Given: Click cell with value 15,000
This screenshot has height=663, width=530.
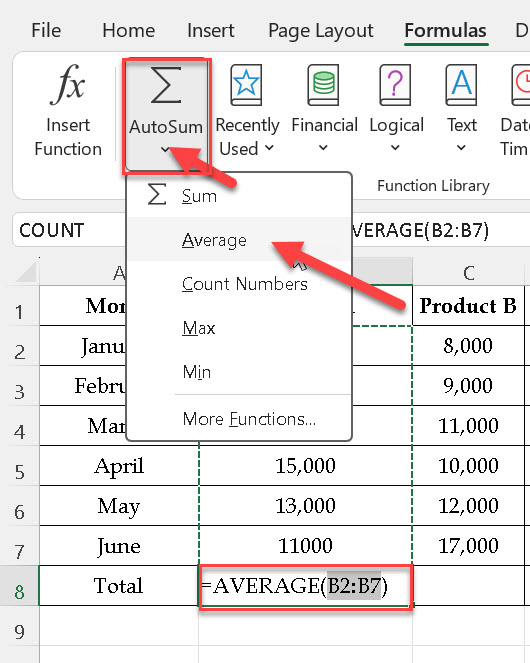Looking at the screenshot, I should [305, 466].
